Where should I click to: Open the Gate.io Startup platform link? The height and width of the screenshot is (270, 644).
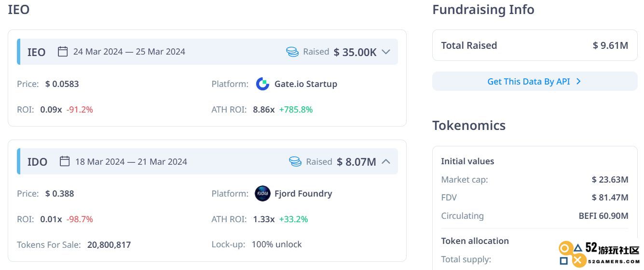click(x=306, y=84)
